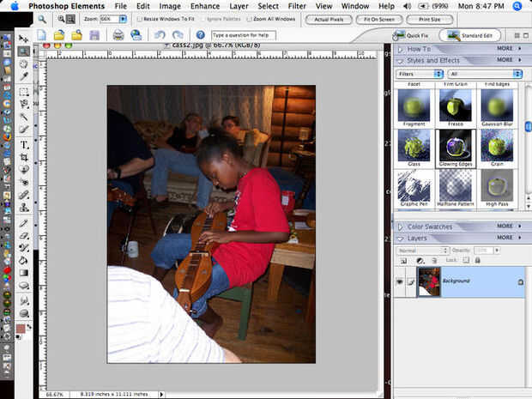Select the Eraser tool
The width and height of the screenshot is (532, 399).
point(23,235)
